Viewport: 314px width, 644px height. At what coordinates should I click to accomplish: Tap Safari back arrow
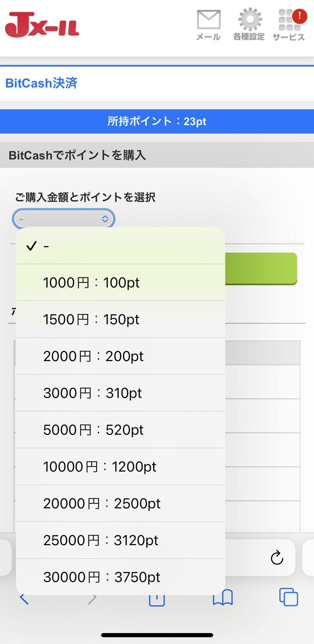[x=24, y=599]
